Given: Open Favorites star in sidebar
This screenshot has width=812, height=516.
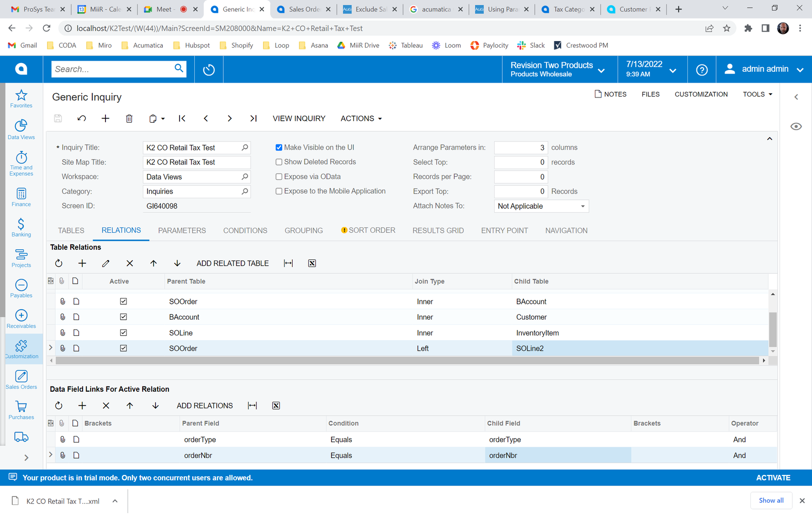Looking at the screenshot, I should coord(21,99).
